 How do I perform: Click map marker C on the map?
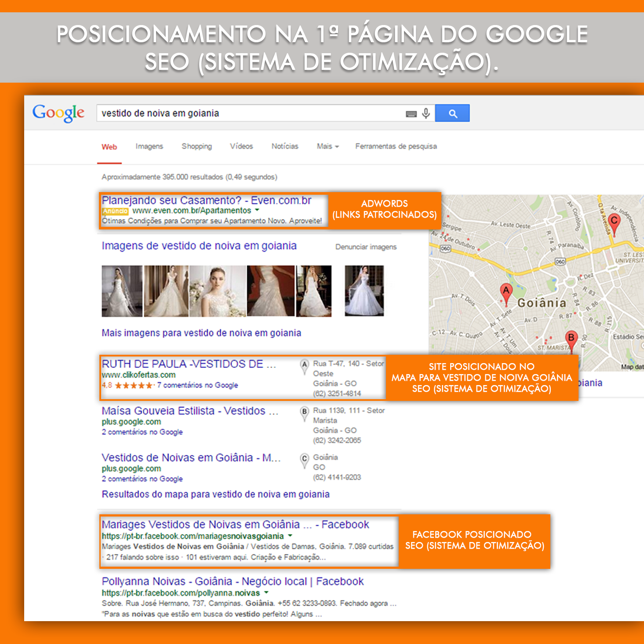(x=615, y=225)
